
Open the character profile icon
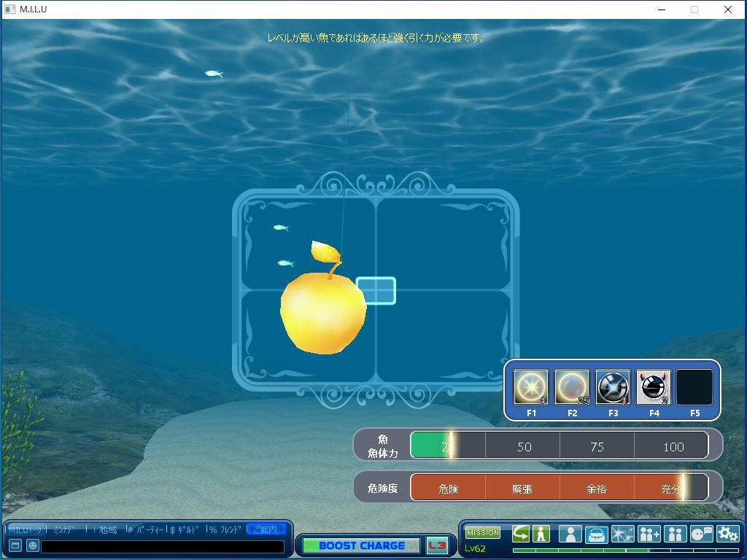[570, 534]
